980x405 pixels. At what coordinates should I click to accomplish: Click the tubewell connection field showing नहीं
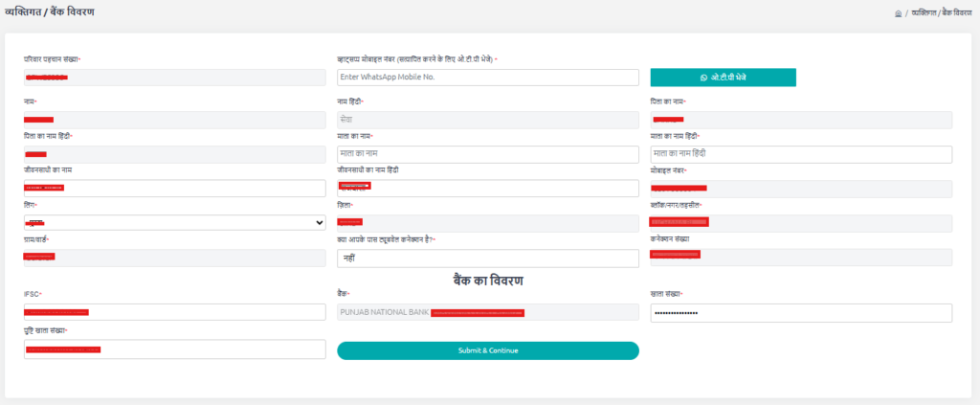pos(487,258)
